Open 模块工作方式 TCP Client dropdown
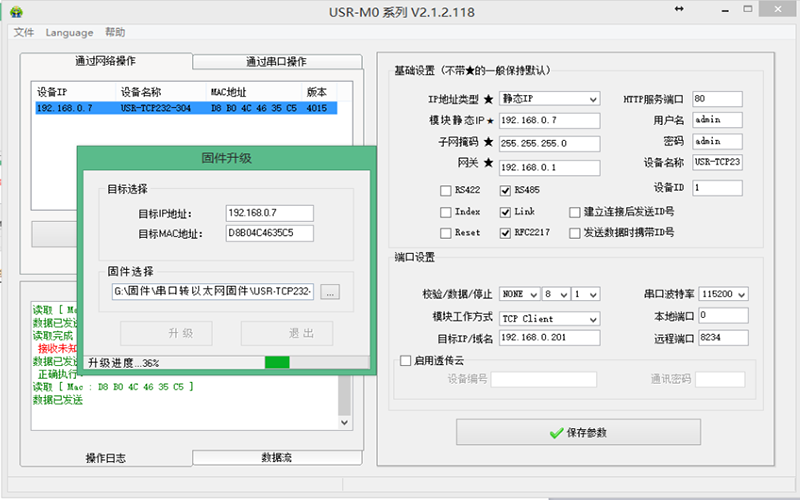This screenshot has width=800, height=500. pyautogui.click(x=592, y=318)
